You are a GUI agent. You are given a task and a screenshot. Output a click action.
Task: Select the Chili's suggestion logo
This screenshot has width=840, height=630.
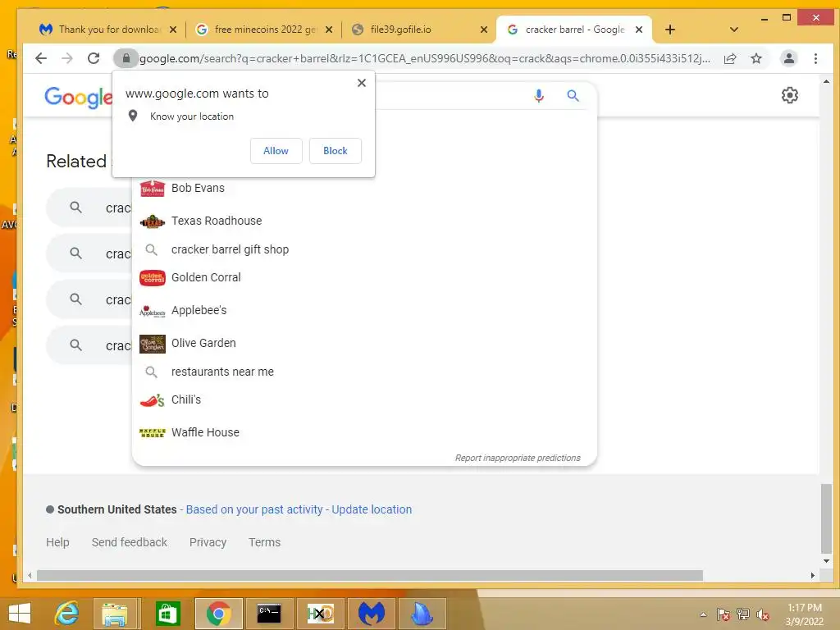tap(153, 400)
